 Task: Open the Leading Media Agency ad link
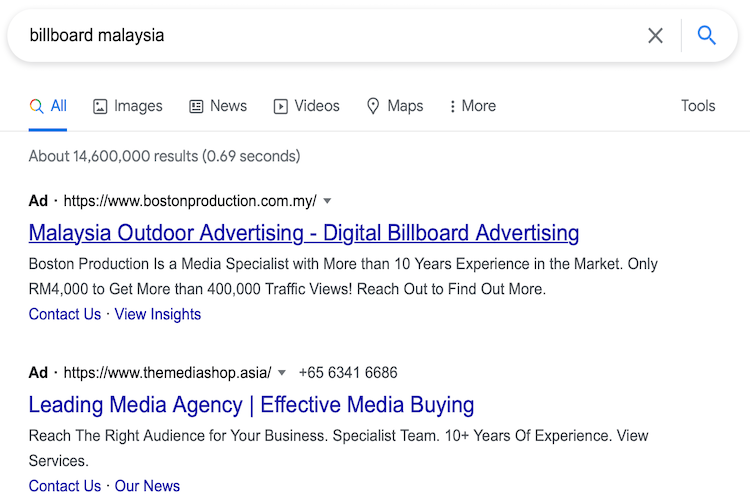tap(251, 405)
